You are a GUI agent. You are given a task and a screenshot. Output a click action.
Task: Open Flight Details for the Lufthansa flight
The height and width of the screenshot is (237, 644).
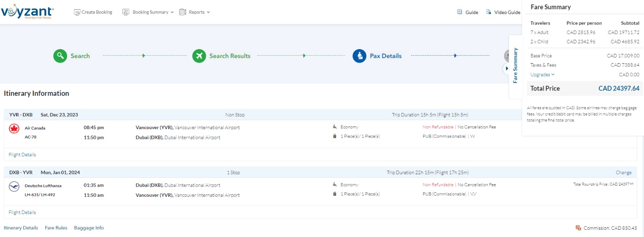click(22, 212)
